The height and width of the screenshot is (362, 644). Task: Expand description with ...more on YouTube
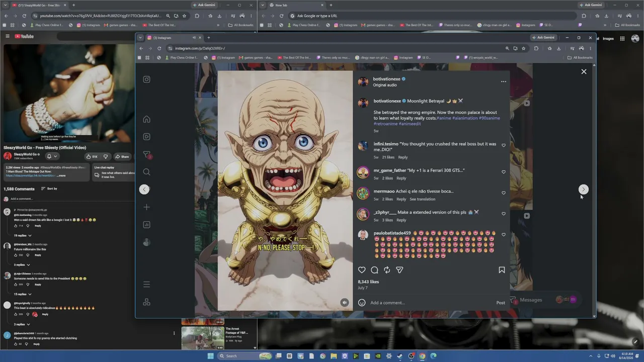pyautogui.click(x=61, y=175)
